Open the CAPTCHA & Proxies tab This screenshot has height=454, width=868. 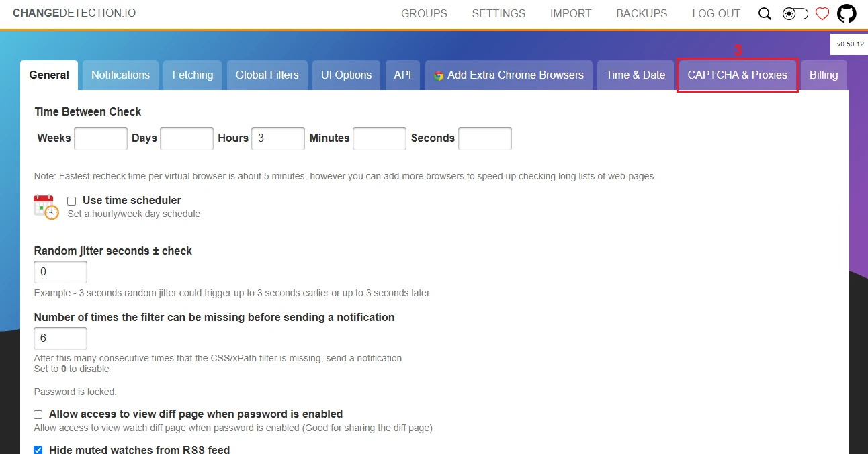[x=737, y=75]
